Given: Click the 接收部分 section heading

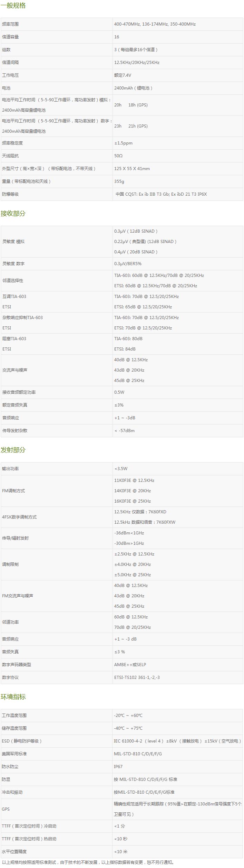Looking at the screenshot, I should 13,213.
